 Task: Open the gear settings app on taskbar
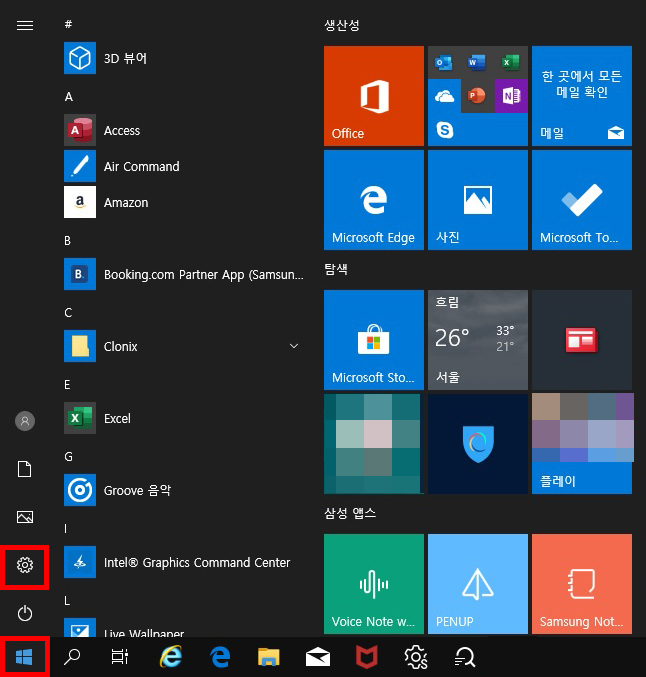(416, 657)
